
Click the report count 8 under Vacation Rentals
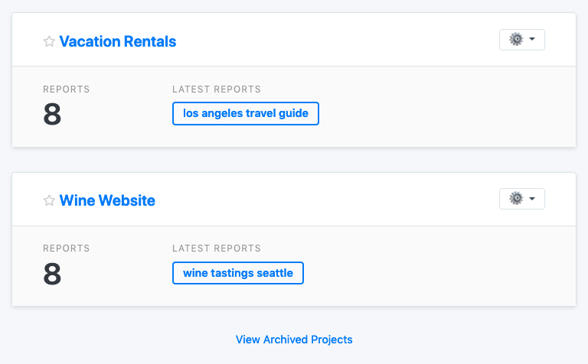52,115
